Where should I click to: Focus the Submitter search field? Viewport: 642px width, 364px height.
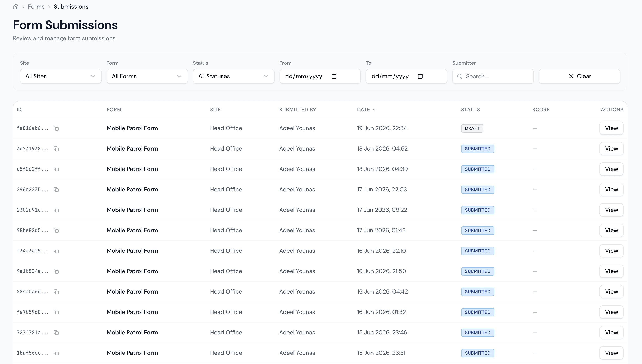tap(493, 76)
